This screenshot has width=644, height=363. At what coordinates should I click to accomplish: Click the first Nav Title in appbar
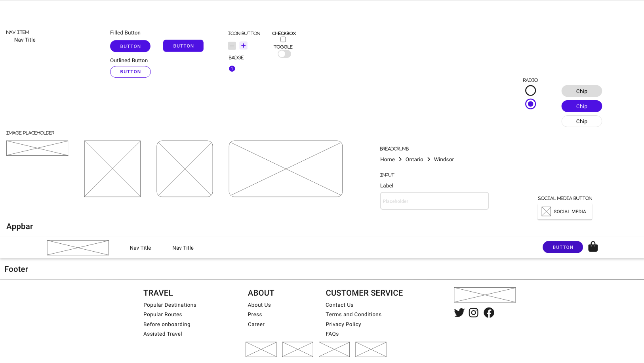tap(140, 248)
